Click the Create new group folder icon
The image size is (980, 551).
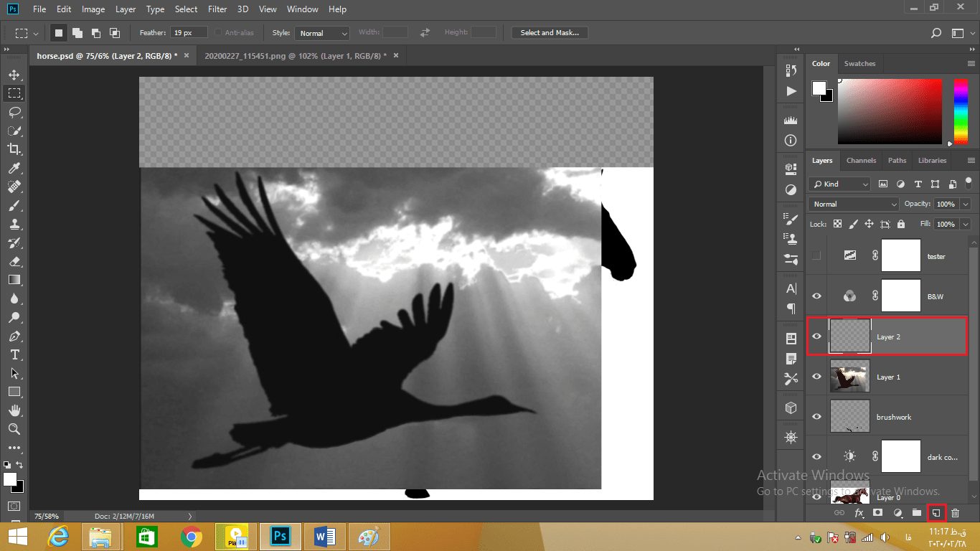click(916, 513)
